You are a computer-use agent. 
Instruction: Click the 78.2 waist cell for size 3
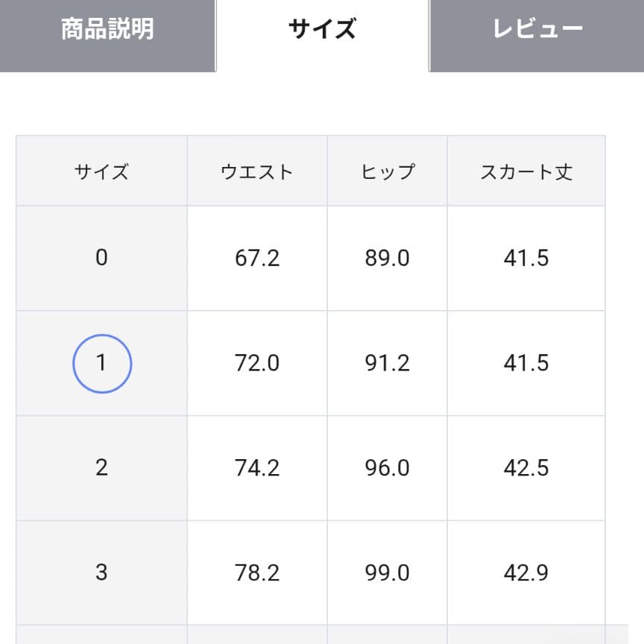tap(256, 572)
